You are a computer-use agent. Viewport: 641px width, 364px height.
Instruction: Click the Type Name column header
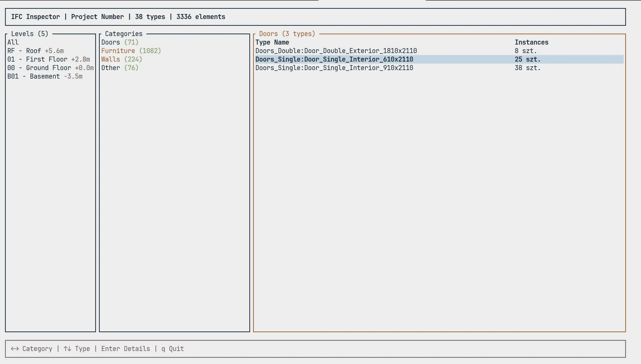pos(272,42)
